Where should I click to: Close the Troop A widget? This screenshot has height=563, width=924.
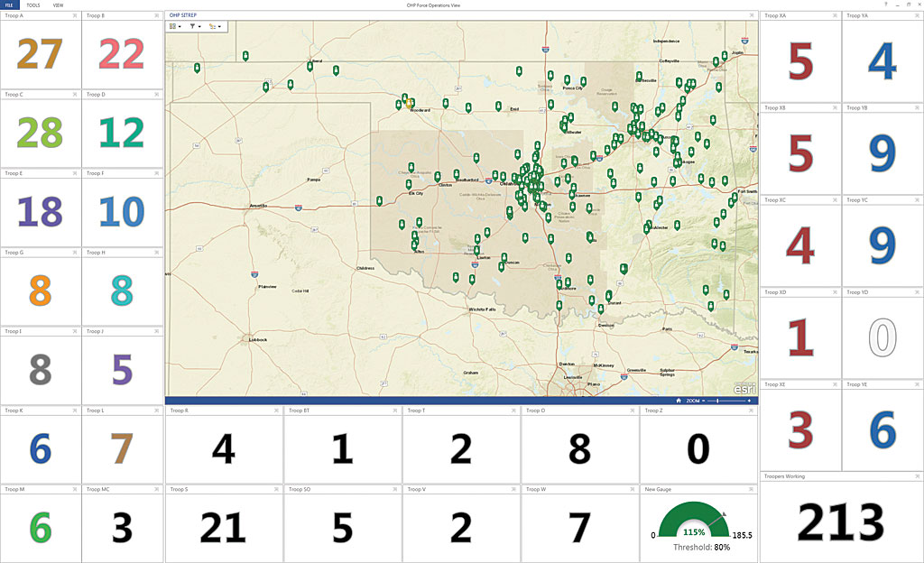pos(75,16)
